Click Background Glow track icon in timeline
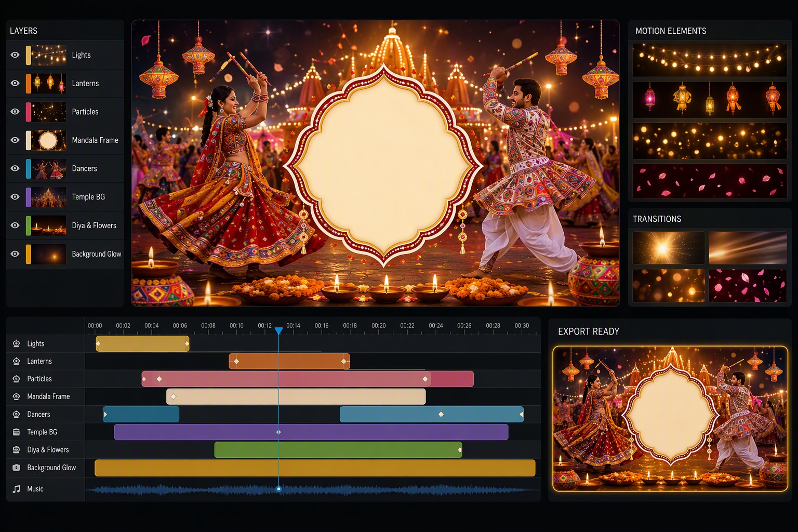The image size is (798, 532). [x=17, y=468]
